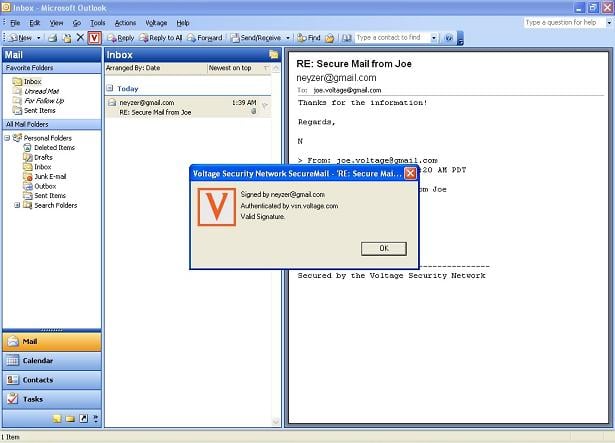Click the Type a question for help box

point(564,22)
